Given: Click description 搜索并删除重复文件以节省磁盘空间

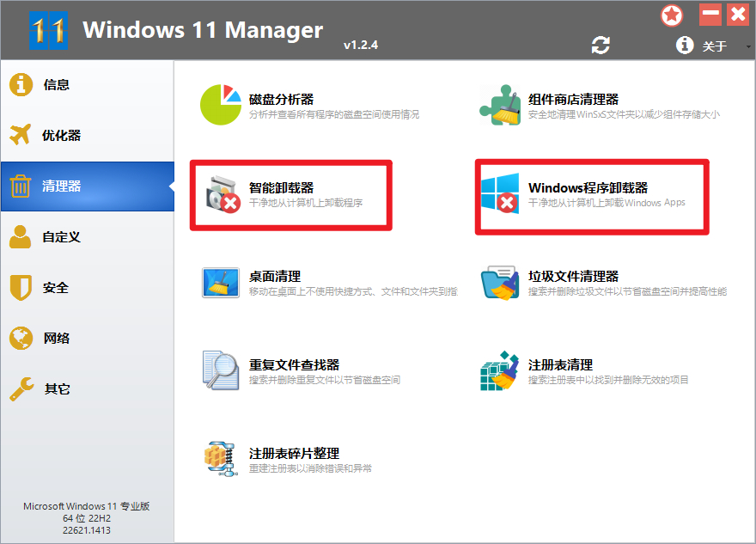Looking at the screenshot, I should click(325, 380).
